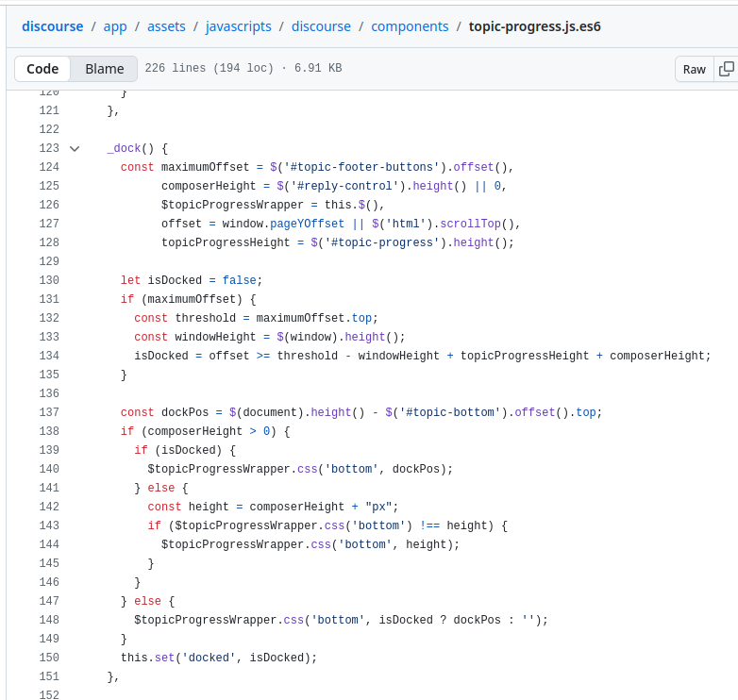
Task: Click the topic-progress.js.es6 file name
Action: (x=534, y=26)
